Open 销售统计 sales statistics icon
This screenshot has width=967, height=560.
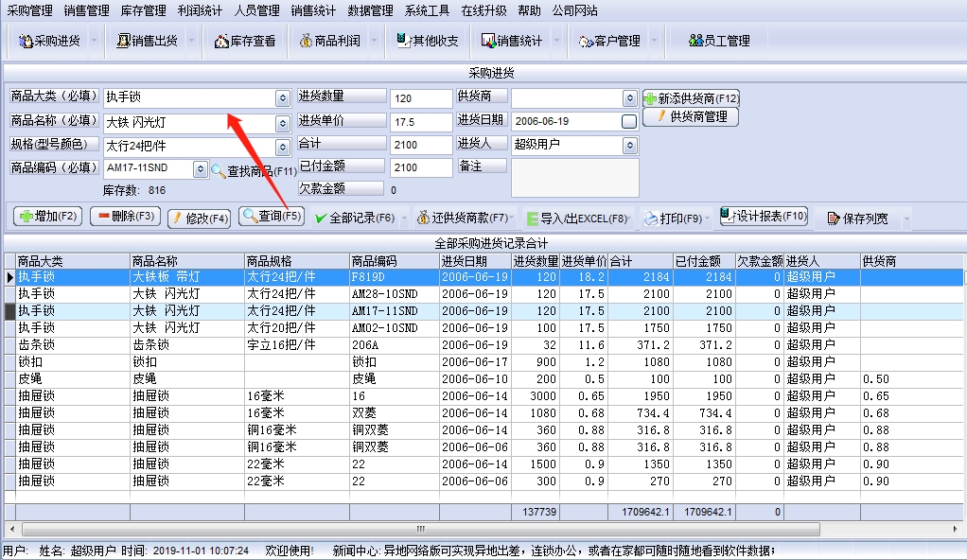(488, 41)
